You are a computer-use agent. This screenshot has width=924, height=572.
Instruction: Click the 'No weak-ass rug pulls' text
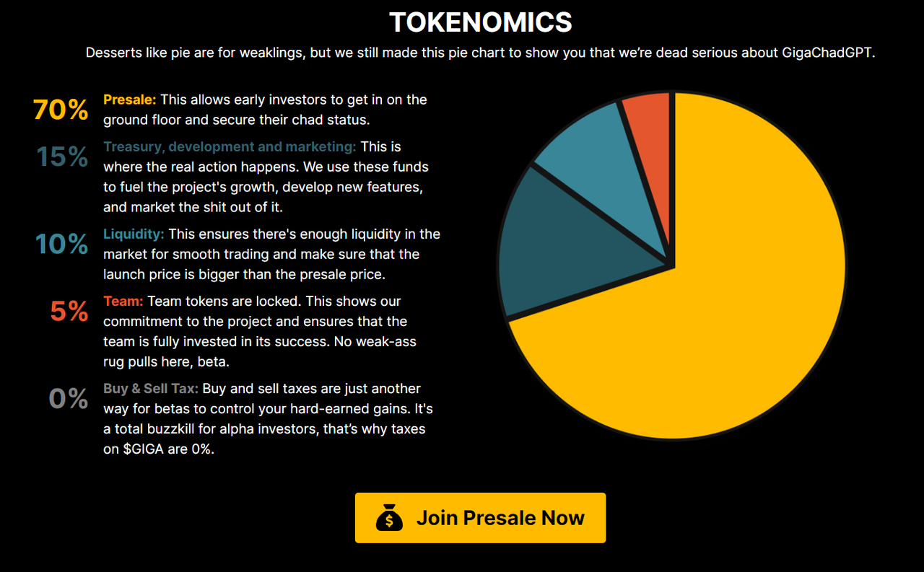point(260,351)
